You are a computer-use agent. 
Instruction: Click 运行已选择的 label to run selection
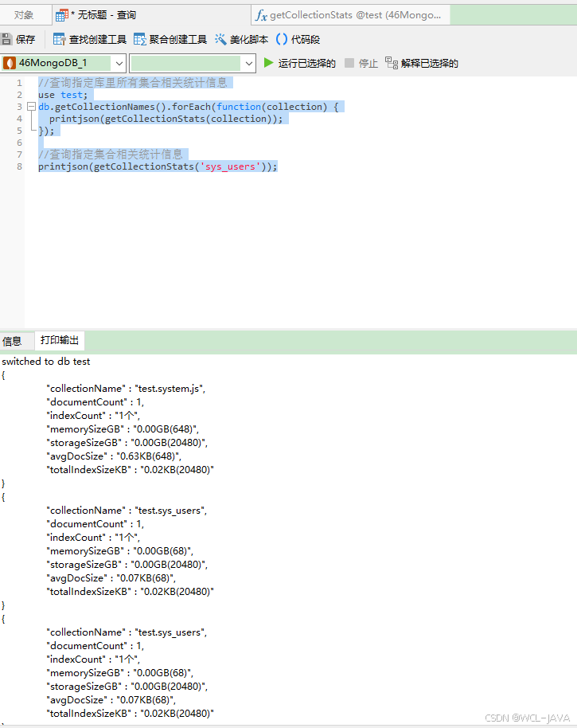[x=306, y=63]
